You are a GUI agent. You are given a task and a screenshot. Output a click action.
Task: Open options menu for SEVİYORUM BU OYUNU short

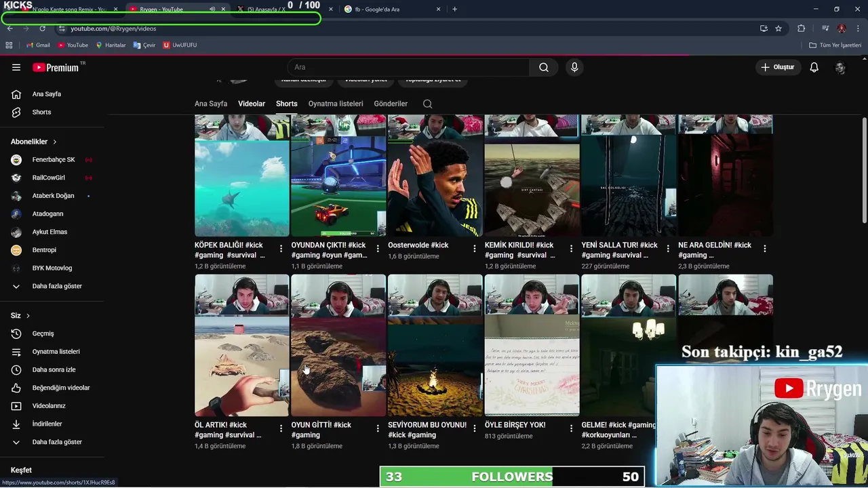pyautogui.click(x=474, y=428)
